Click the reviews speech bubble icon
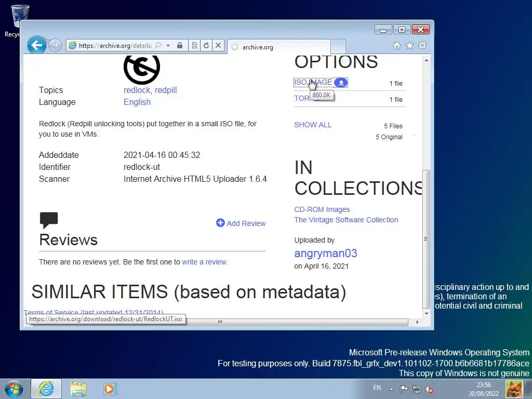Viewport: 532px width, 399px height. point(49,220)
